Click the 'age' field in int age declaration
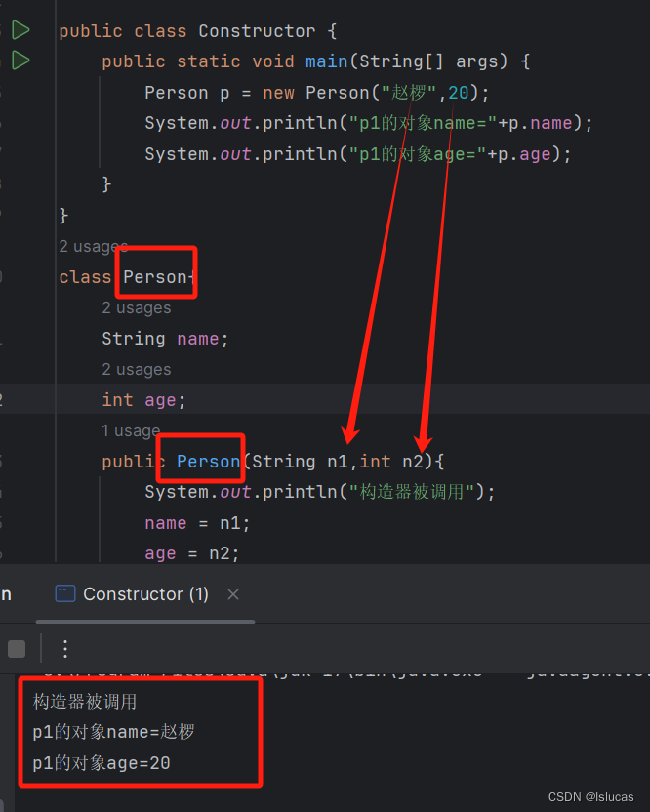Image resolution: width=650 pixels, height=812 pixels. pyautogui.click(x=161, y=400)
